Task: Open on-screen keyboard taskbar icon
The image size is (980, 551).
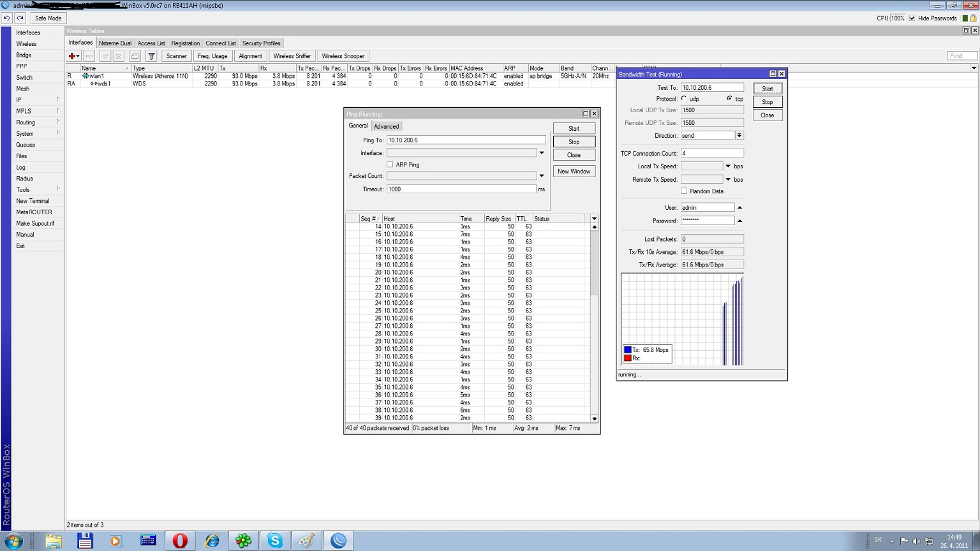Action: [148, 541]
